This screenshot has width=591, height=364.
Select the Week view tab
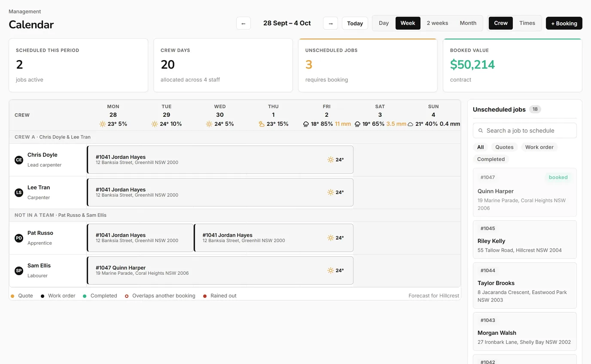[408, 23]
